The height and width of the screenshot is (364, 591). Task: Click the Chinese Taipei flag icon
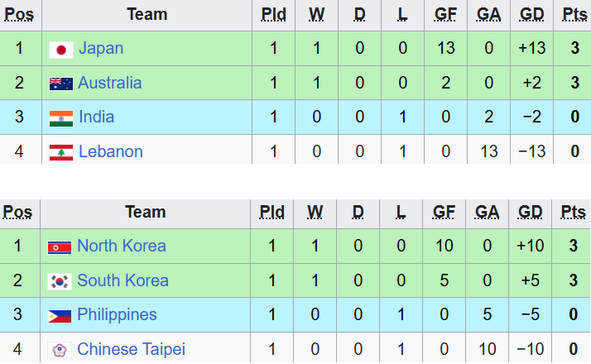click(60, 350)
